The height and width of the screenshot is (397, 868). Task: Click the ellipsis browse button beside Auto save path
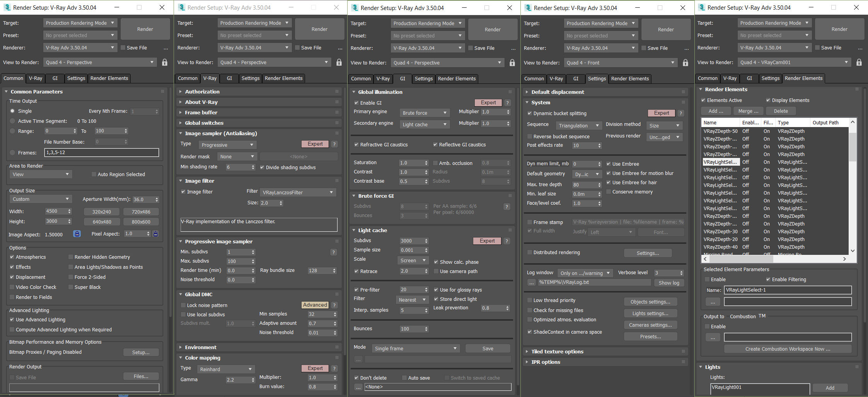(358, 387)
